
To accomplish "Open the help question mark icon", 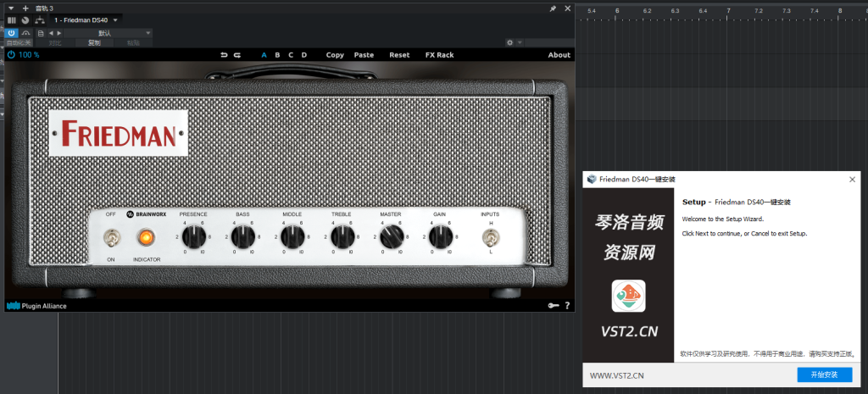I will (567, 306).
